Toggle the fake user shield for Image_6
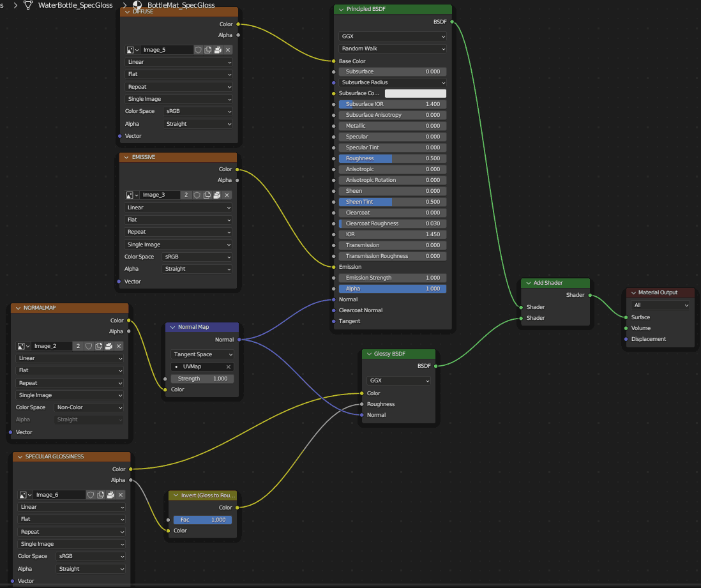 [x=91, y=495]
